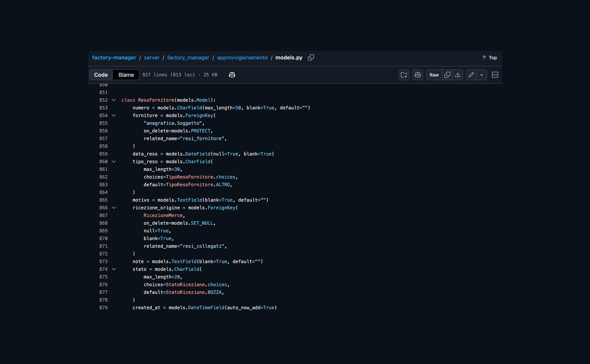Copy raw file contents
This screenshot has height=364, width=590.
pos(447,75)
